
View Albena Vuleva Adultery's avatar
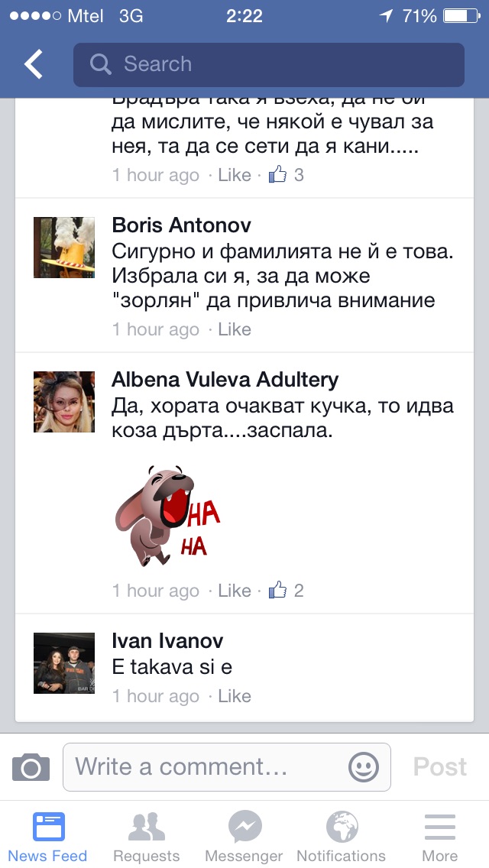coord(64,402)
